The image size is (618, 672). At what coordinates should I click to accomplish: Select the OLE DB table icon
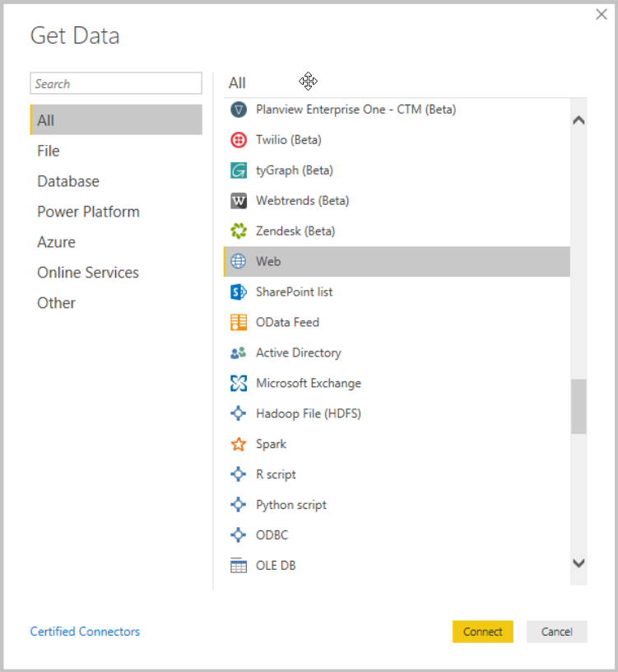[239, 566]
